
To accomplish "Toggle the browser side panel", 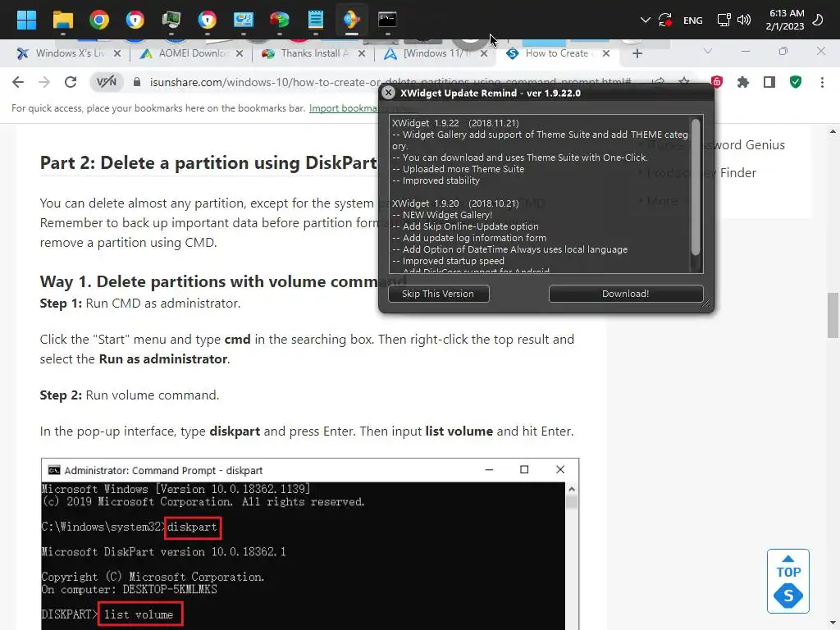I will pos(769,83).
